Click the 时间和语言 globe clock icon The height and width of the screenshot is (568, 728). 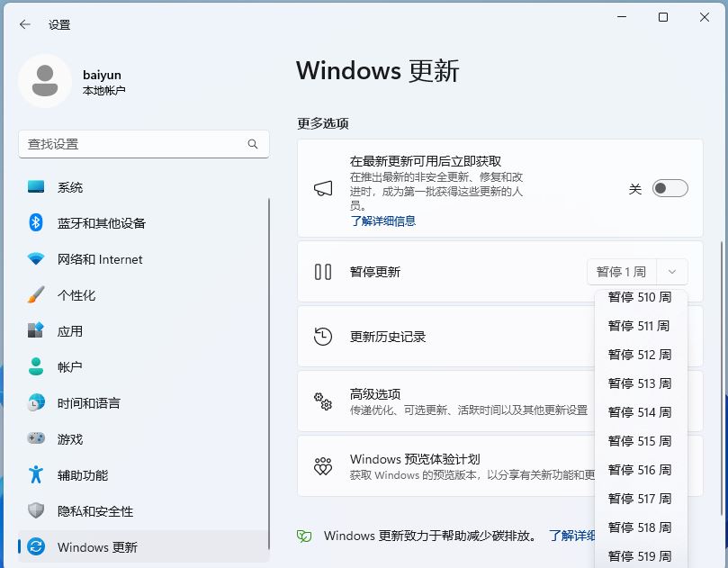pyautogui.click(x=36, y=402)
